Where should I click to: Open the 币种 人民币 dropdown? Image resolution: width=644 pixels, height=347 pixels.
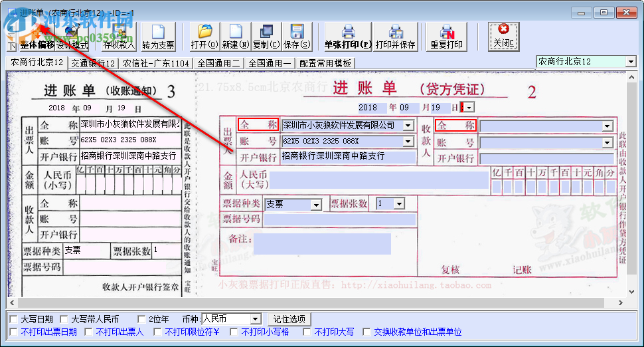[256, 319]
